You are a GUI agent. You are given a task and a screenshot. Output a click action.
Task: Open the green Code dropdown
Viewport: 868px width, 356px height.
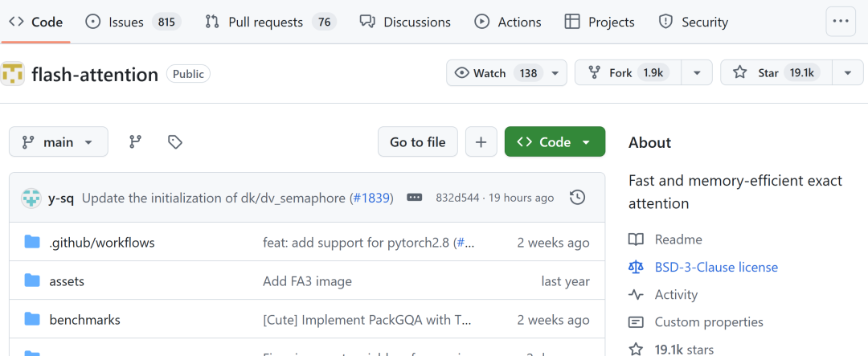[x=555, y=142]
